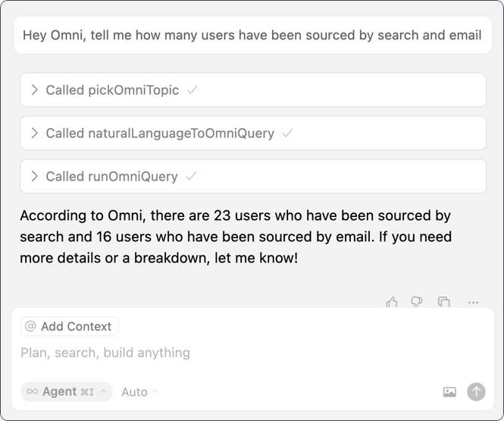Click the Called runOmniQuery row label
Viewport: 504px width, 421px height.
111,176
